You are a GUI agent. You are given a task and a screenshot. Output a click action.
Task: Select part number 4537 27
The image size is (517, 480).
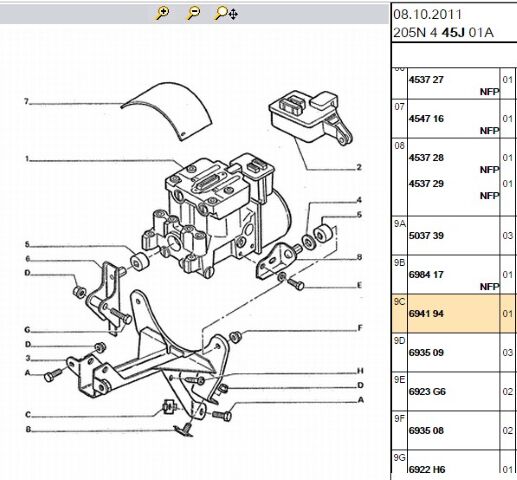426,80
